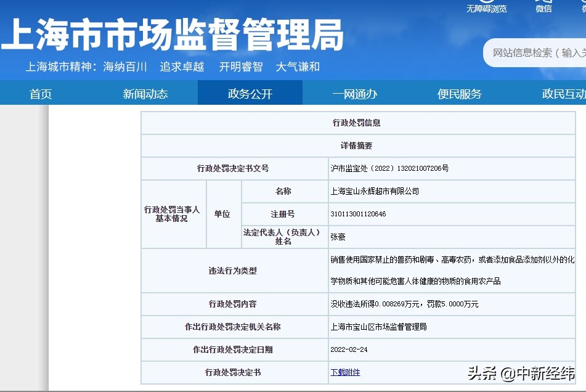Open the 便民服务 navigation tab

click(459, 94)
